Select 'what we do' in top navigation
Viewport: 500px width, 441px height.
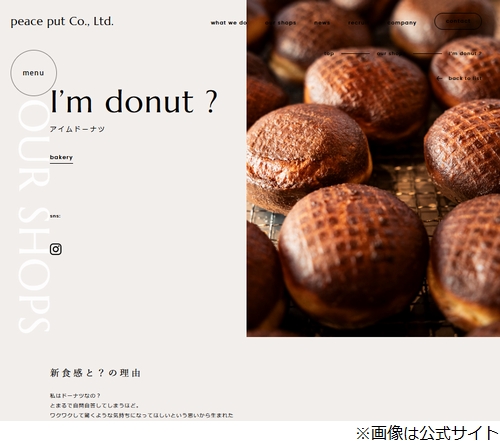229,23
